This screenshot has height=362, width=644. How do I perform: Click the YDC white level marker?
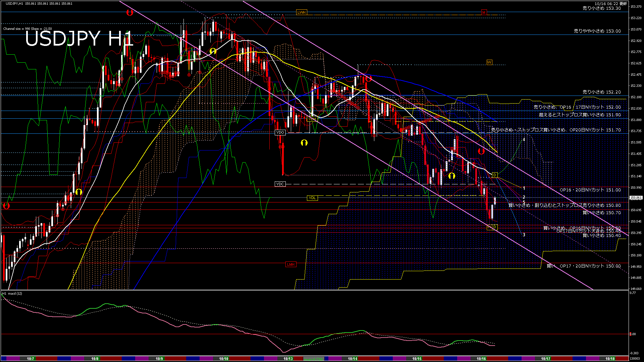tap(280, 184)
